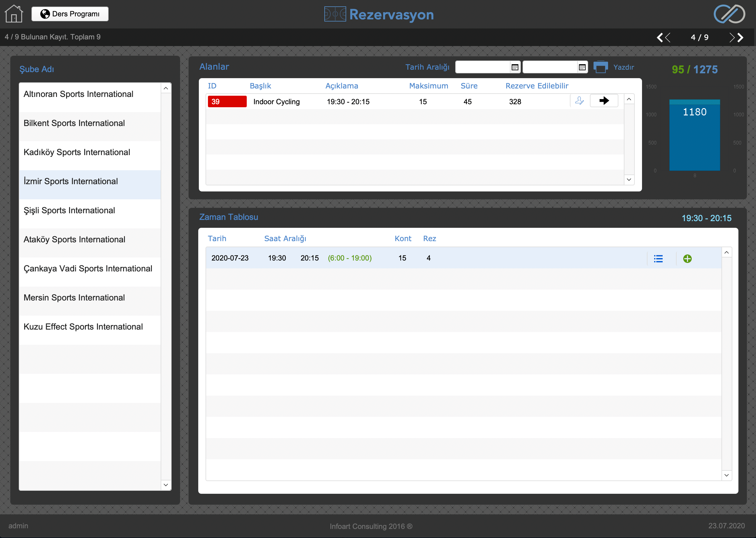
Task: Click the Kont column header
Action: click(403, 238)
